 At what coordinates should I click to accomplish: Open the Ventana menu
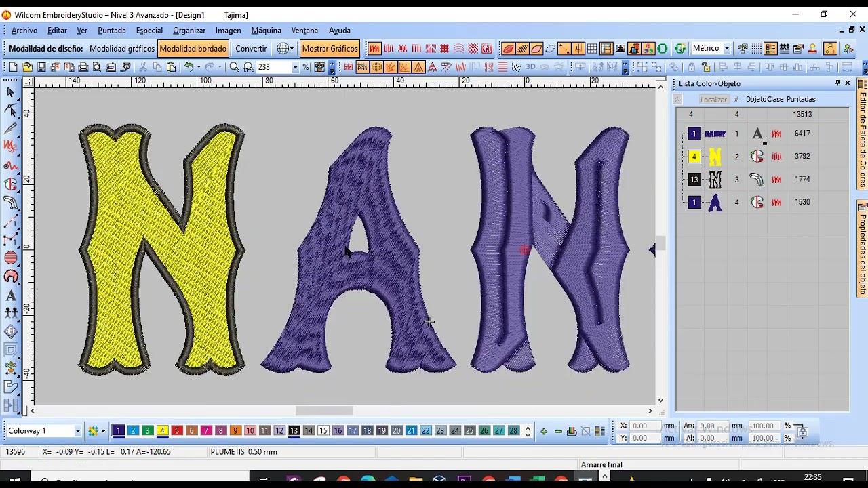pos(304,30)
